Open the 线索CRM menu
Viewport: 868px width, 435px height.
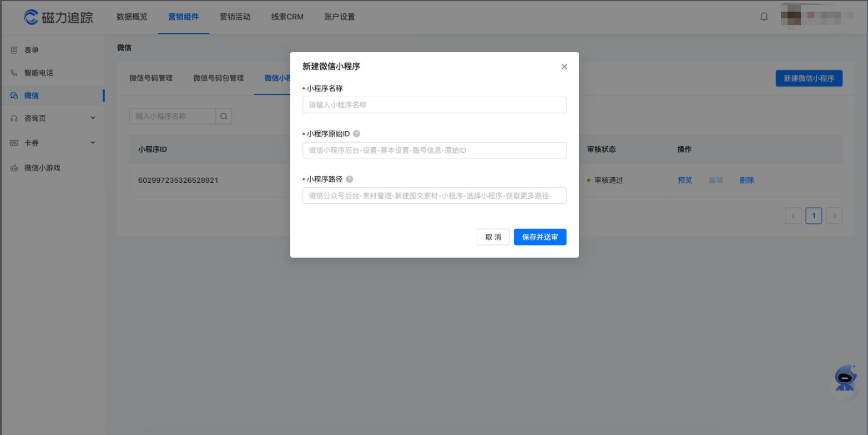(x=286, y=17)
